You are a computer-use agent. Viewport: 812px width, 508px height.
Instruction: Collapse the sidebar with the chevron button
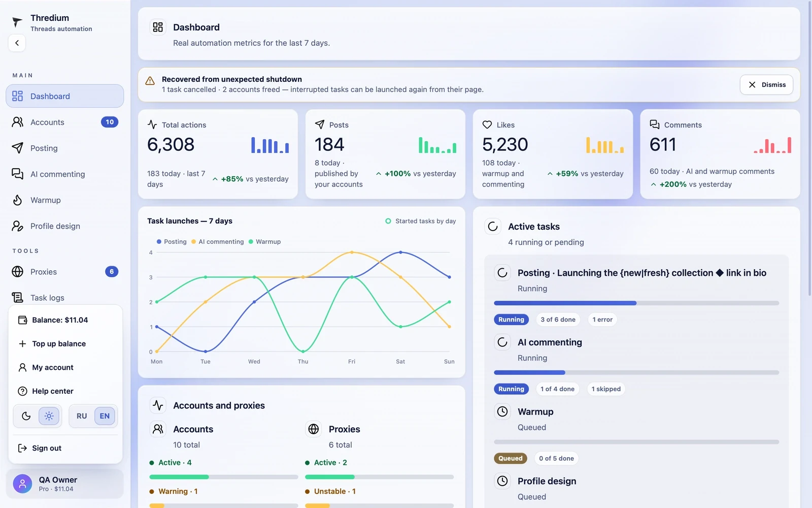(17, 43)
